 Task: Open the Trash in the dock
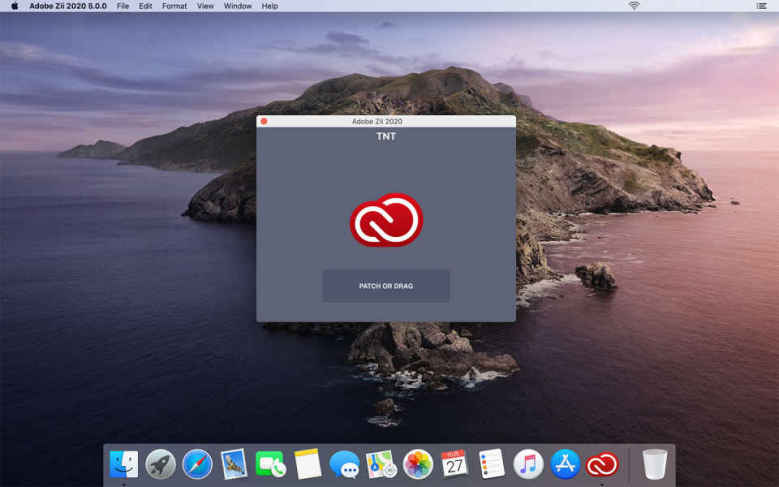655,464
